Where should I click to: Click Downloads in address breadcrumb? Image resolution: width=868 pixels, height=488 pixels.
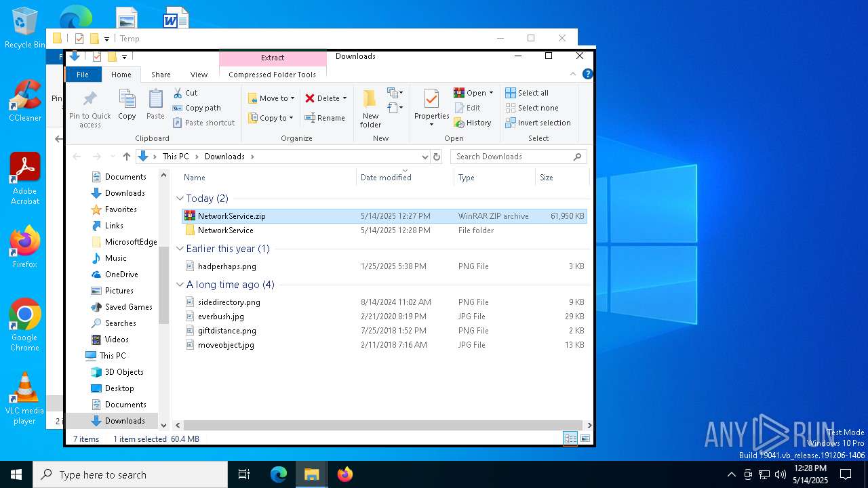pyautogui.click(x=224, y=157)
